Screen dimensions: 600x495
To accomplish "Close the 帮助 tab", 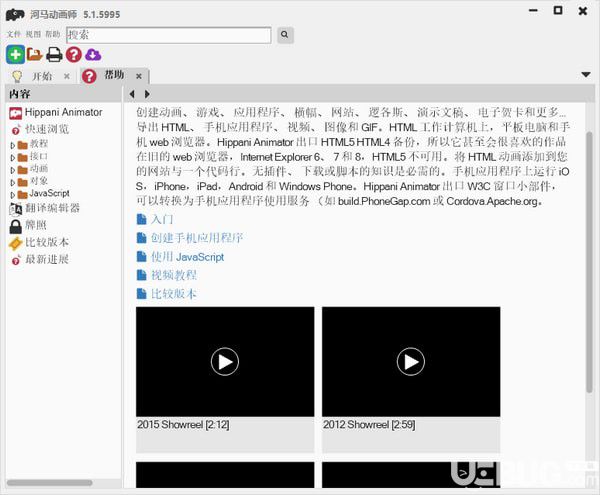I will (x=139, y=76).
